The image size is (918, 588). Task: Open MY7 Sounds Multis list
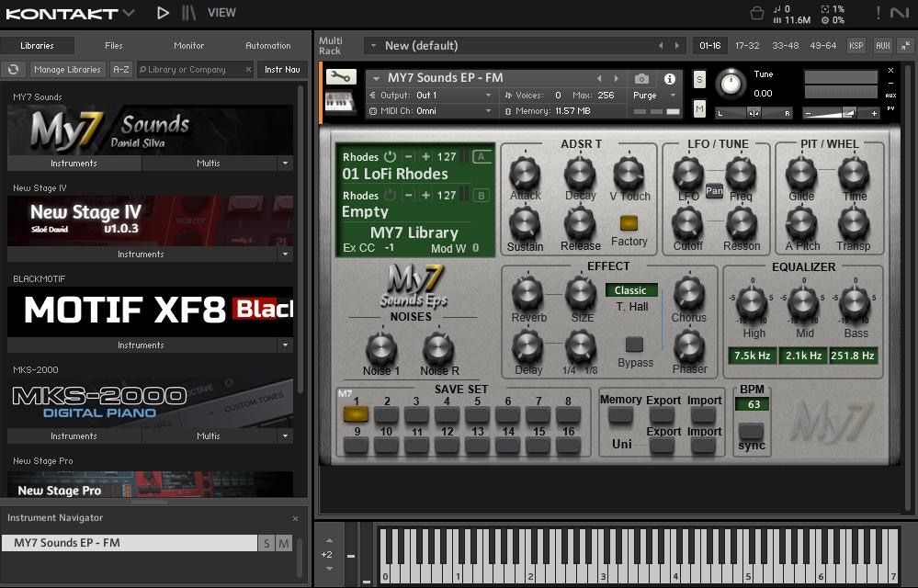pyautogui.click(x=209, y=164)
